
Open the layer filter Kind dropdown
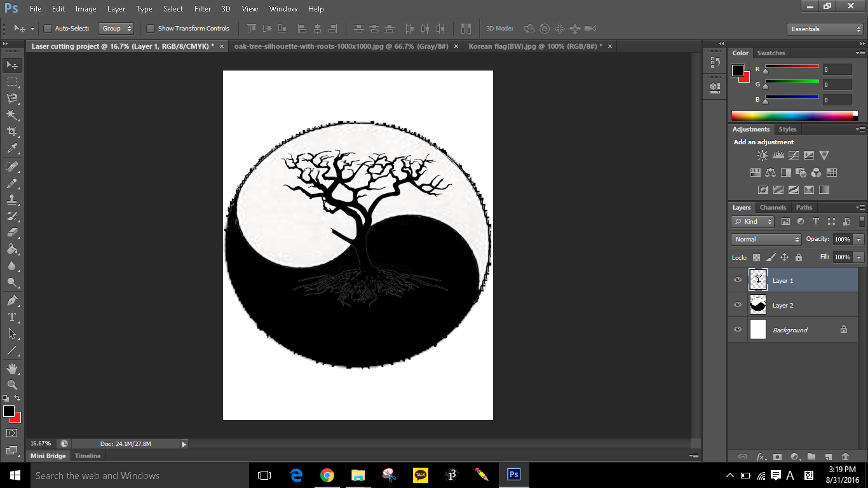point(753,222)
